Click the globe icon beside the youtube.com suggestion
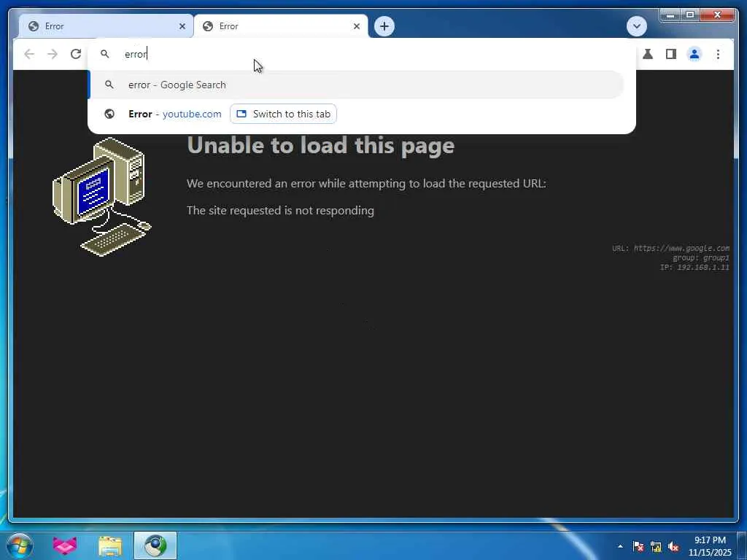 109,114
